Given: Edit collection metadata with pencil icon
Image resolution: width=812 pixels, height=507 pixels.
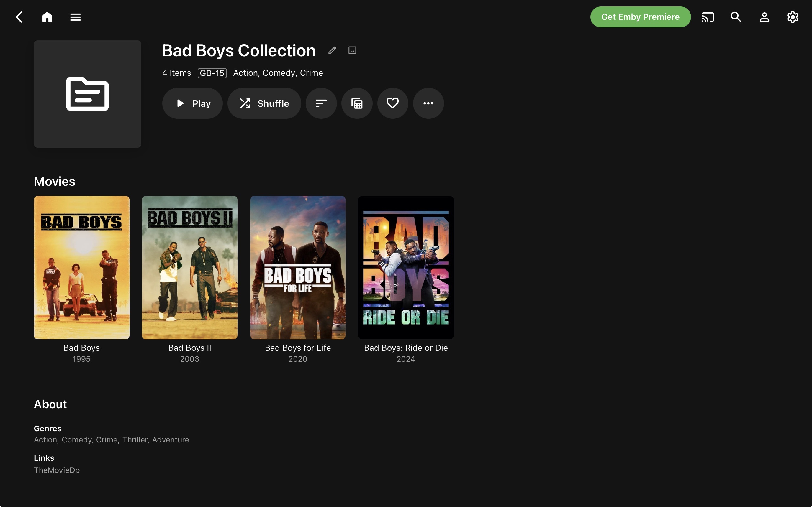Looking at the screenshot, I should pyautogui.click(x=332, y=51).
